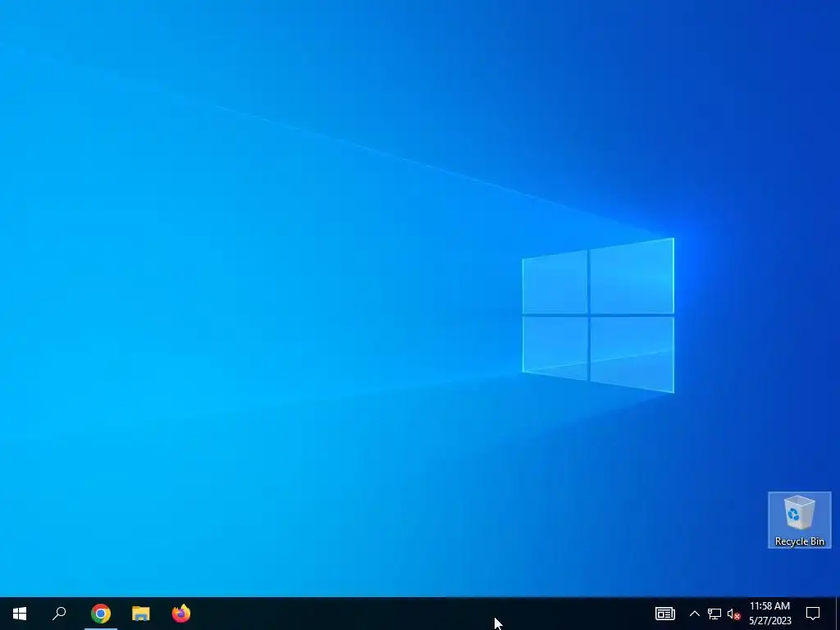Open the Action Center notifications icon

point(813,614)
